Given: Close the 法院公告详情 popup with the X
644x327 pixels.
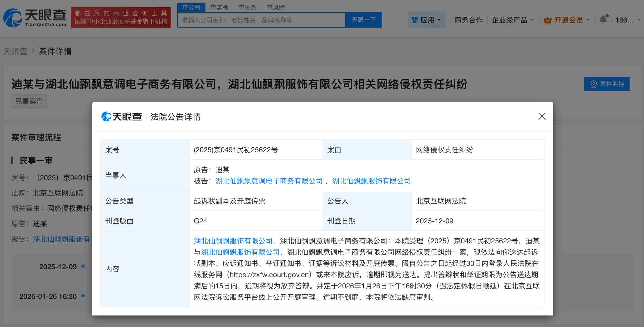Looking at the screenshot, I should pos(542,117).
